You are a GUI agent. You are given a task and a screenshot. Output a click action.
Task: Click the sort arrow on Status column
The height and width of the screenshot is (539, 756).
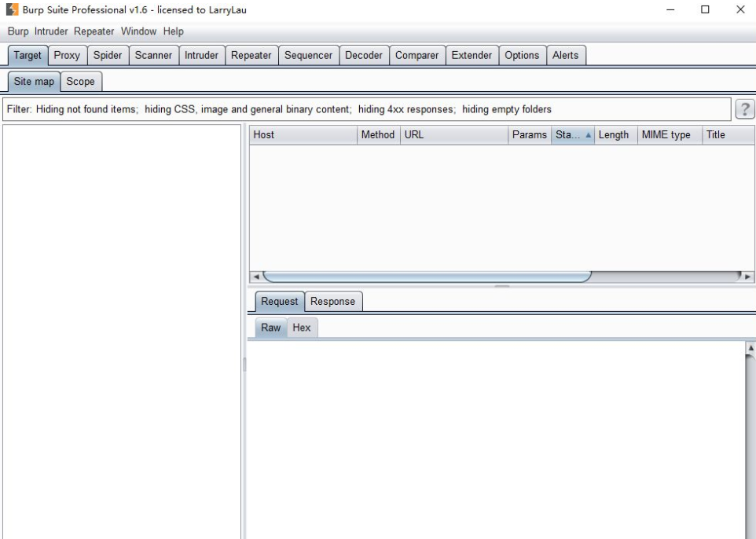[x=588, y=135]
